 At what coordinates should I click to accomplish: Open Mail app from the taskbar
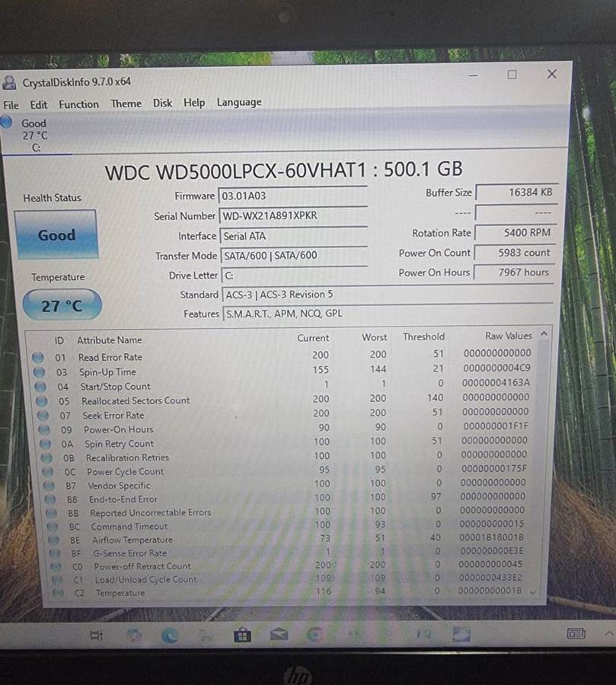[279, 634]
